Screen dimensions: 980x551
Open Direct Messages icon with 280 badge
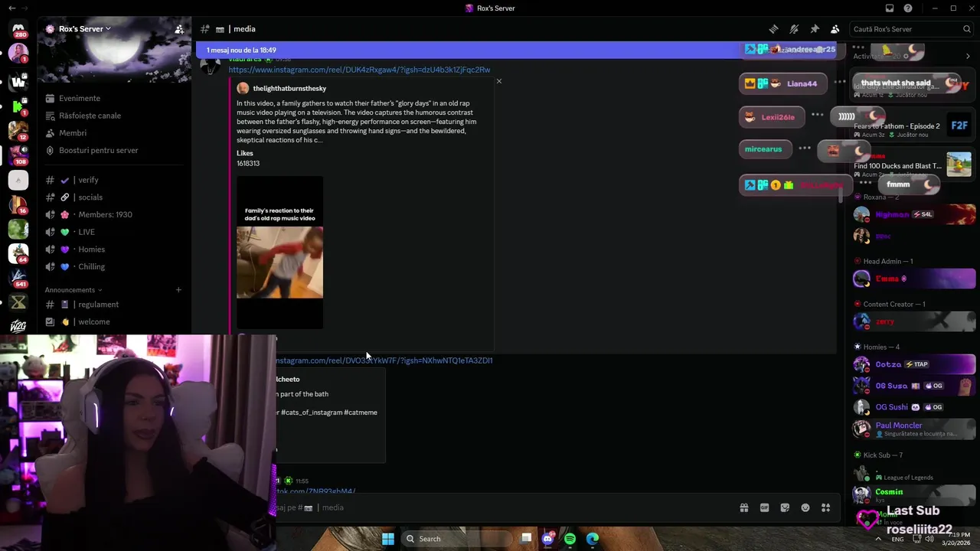pyautogui.click(x=18, y=29)
